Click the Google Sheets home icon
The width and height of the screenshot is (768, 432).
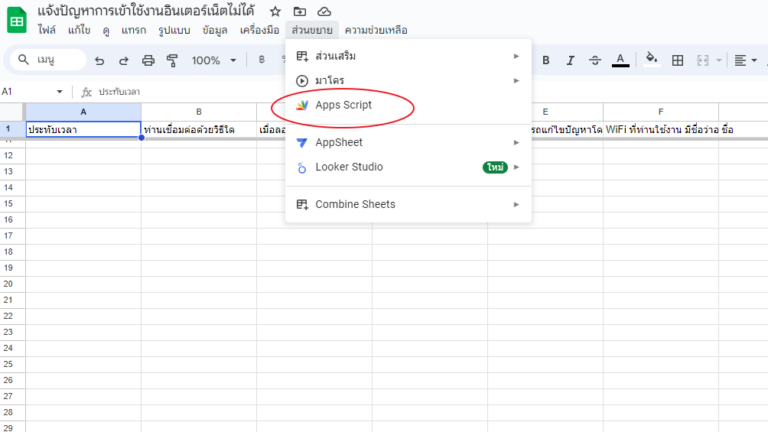click(x=17, y=20)
